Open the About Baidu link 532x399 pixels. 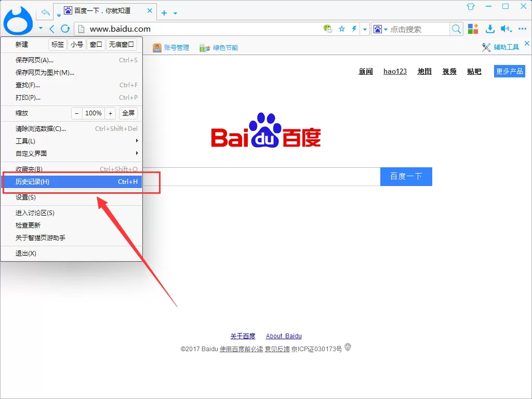(x=284, y=336)
